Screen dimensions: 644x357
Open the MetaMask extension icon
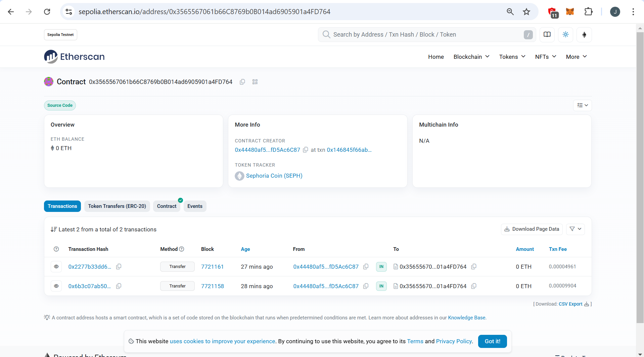pos(569,11)
